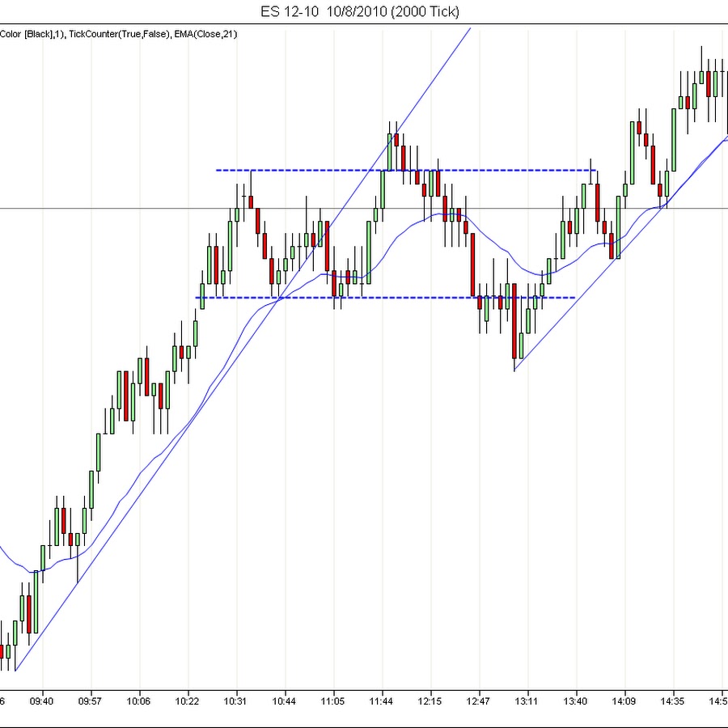The image size is (728, 728).
Task: Click the 09:57 time axis label
Action: pyautogui.click(x=91, y=701)
